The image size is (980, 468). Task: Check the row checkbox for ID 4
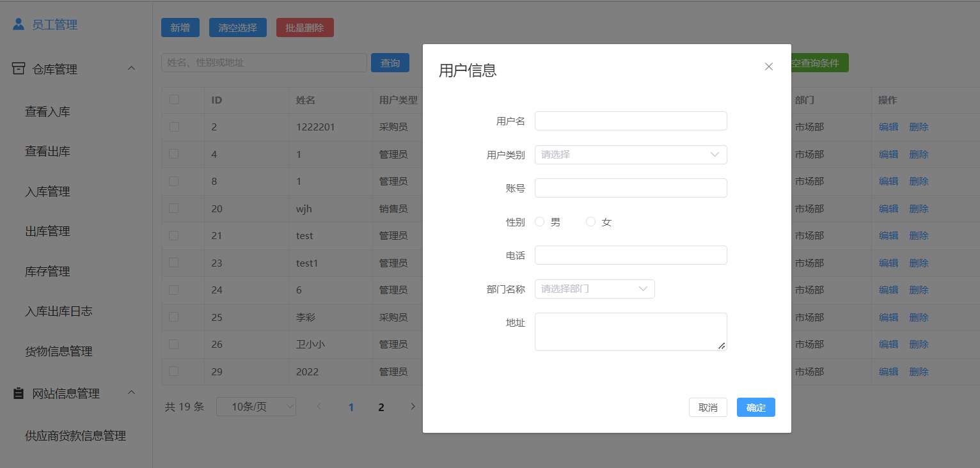click(x=174, y=154)
